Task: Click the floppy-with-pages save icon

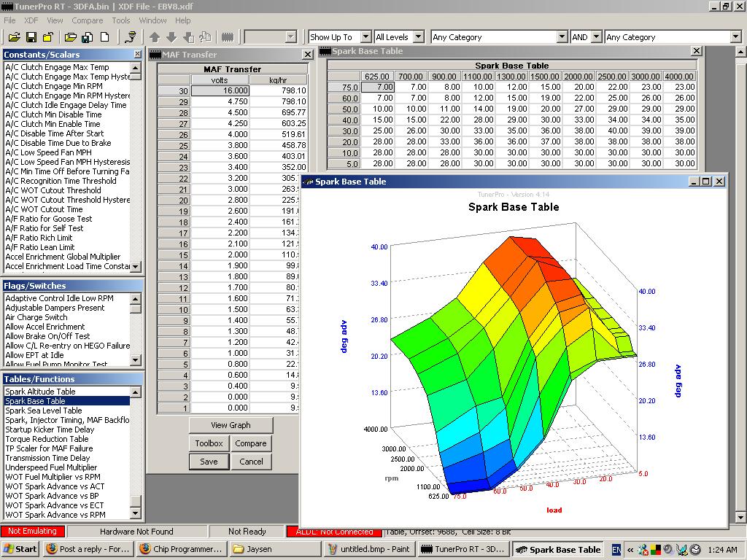Action: pyautogui.click(x=88, y=37)
